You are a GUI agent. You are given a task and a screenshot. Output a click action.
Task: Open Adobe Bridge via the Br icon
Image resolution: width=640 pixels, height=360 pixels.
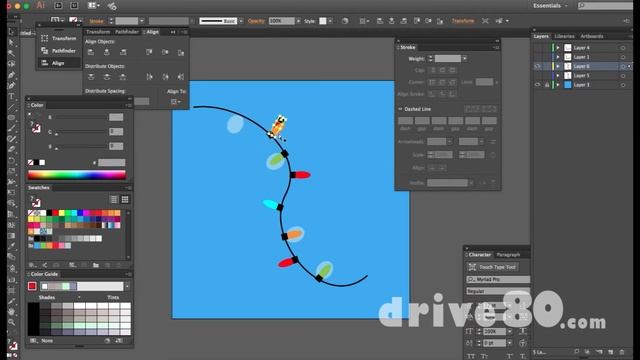coord(58,6)
